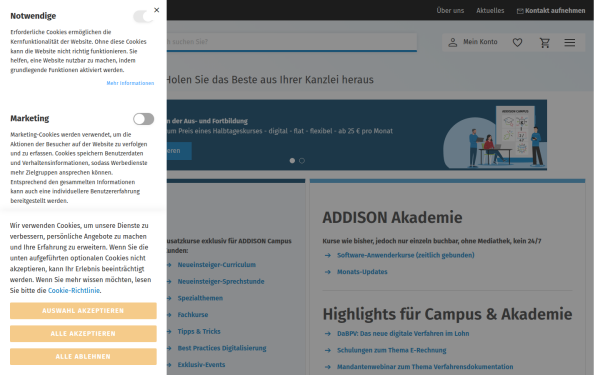The height and width of the screenshot is (375, 600).
Task: Open Software-Anwenderkurse (zeitlich gebunden) link
Action: click(x=406, y=255)
